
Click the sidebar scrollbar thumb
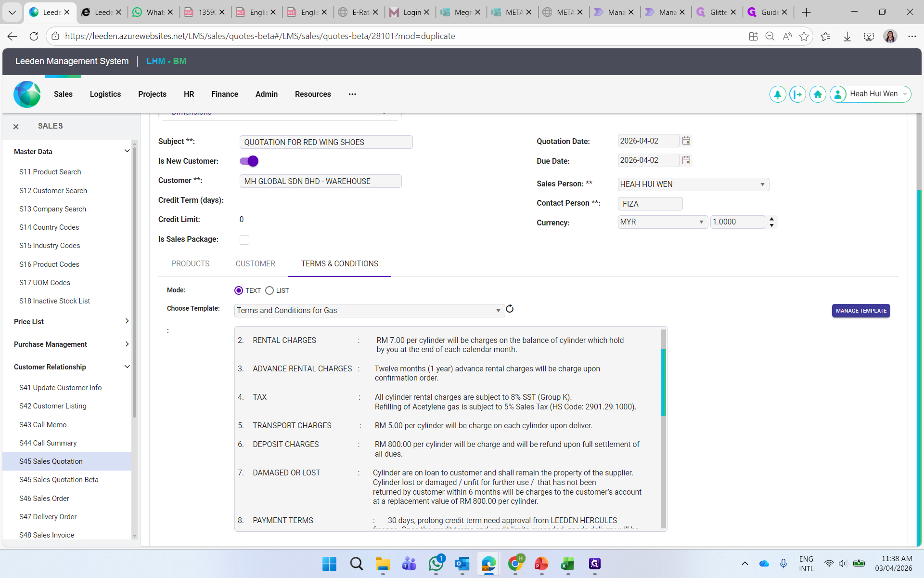coord(134,282)
